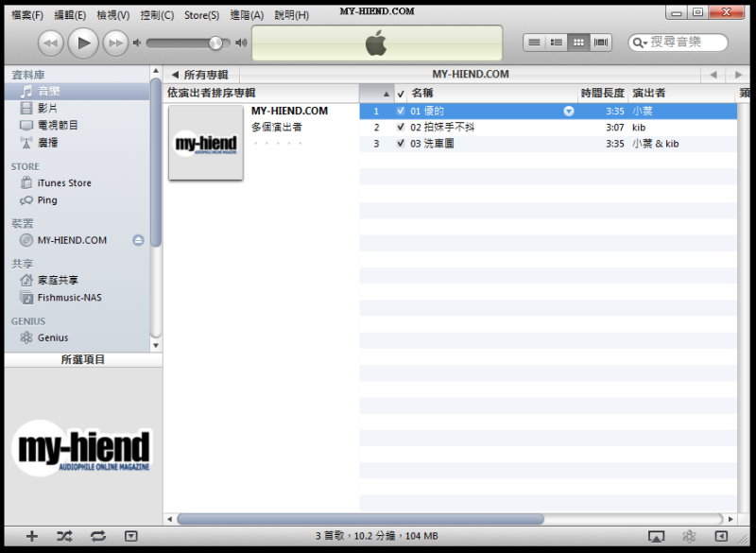Open dropdown arrow on 01 song row
The width and height of the screenshot is (756, 553).
[569, 111]
